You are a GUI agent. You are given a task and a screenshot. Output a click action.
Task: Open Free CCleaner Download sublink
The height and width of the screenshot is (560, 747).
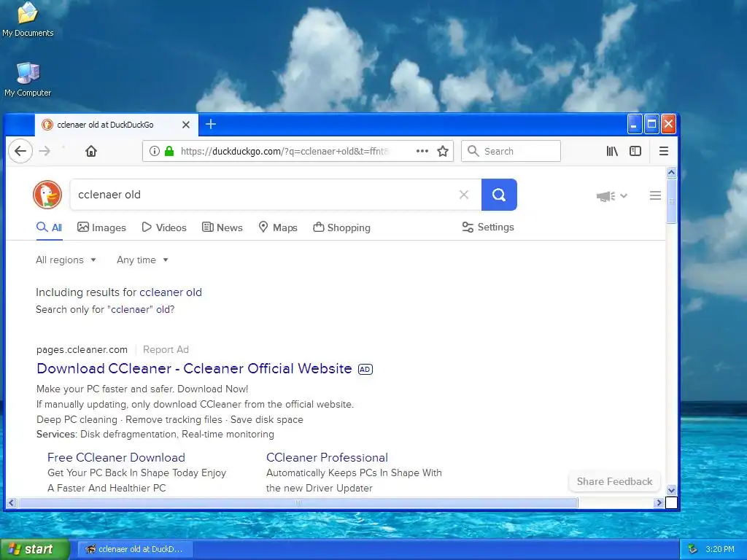click(x=116, y=458)
